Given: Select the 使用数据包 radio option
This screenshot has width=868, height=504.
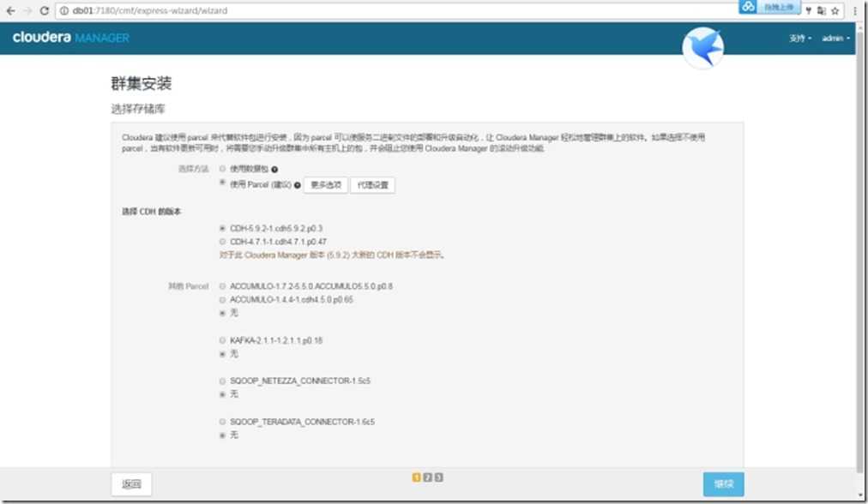Looking at the screenshot, I should coord(222,169).
